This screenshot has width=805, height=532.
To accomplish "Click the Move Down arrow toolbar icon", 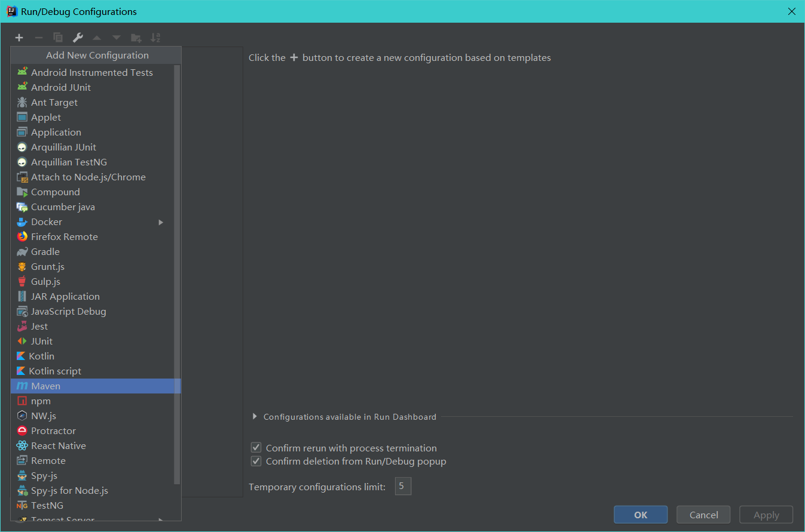I will tap(117, 38).
